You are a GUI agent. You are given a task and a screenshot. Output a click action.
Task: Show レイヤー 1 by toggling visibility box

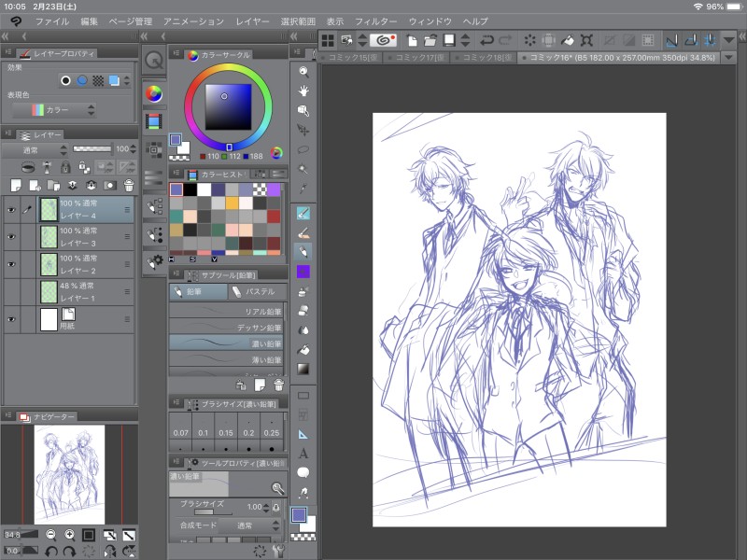tap(11, 292)
